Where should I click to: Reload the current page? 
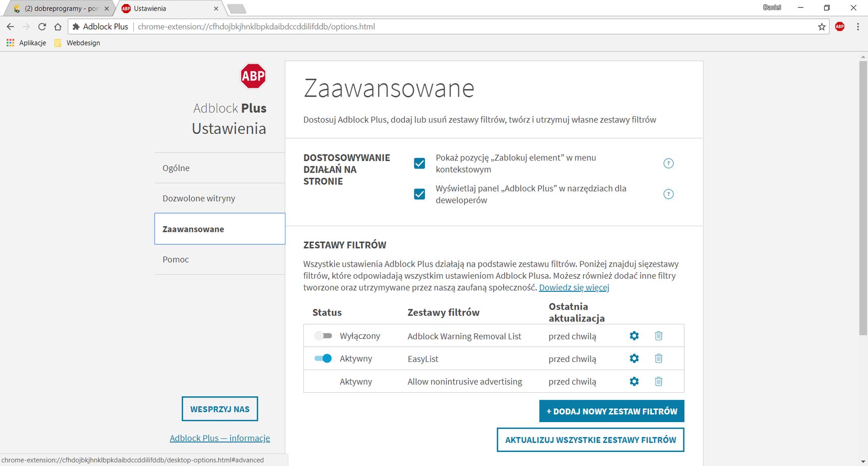click(x=42, y=27)
